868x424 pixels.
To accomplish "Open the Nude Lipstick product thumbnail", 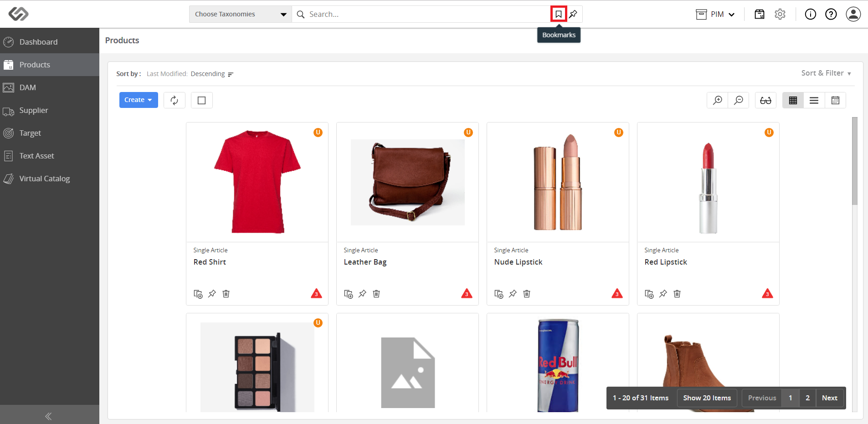I will click(x=558, y=182).
